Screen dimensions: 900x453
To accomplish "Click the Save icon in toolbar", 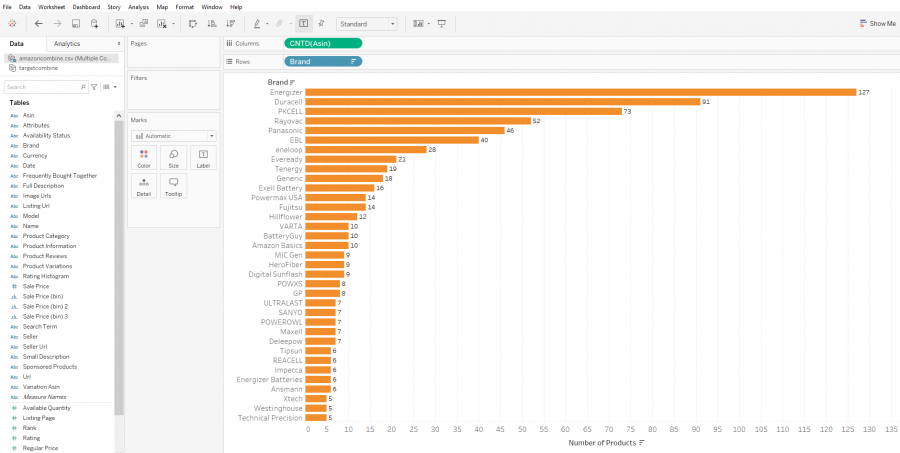I will (76, 23).
